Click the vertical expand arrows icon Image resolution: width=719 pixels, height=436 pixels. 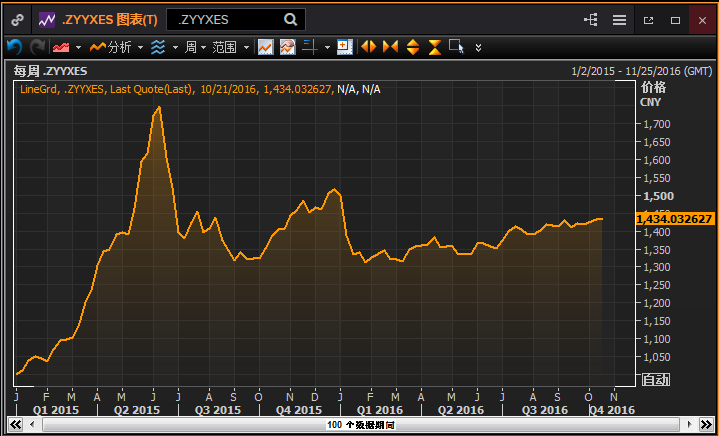[413, 47]
